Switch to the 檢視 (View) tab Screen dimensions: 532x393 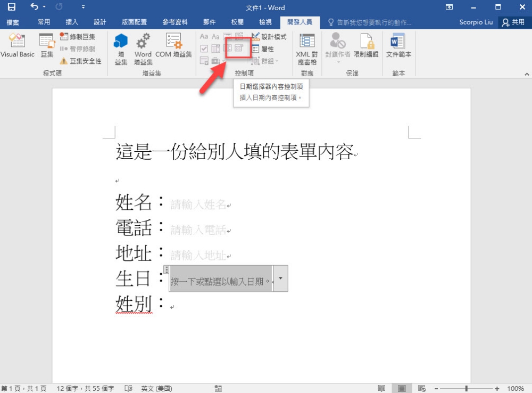265,22
